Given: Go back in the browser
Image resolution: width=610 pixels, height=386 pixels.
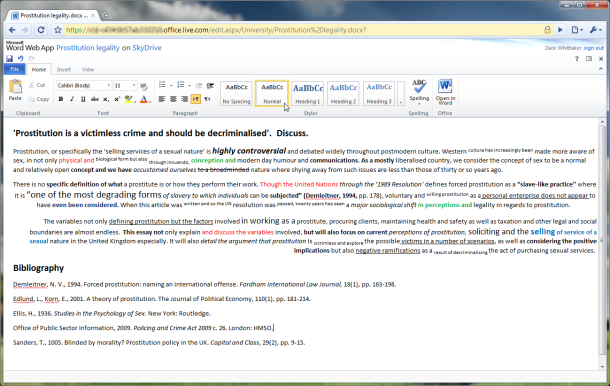Looking at the screenshot, I should [x=12, y=30].
